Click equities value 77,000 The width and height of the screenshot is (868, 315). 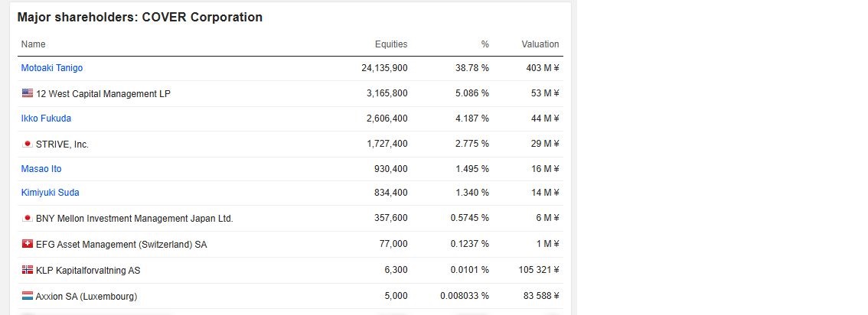(393, 244)
